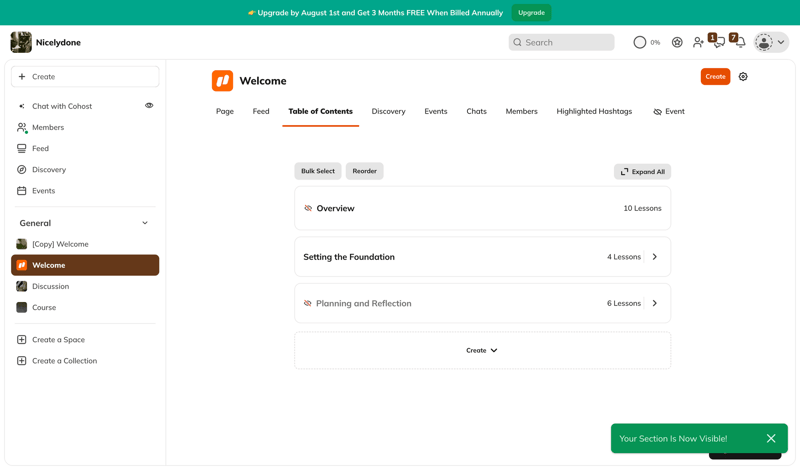Toggle Chat with Cohost visibility eye
This screenshot has height=470, width=800.
(149, 106)
